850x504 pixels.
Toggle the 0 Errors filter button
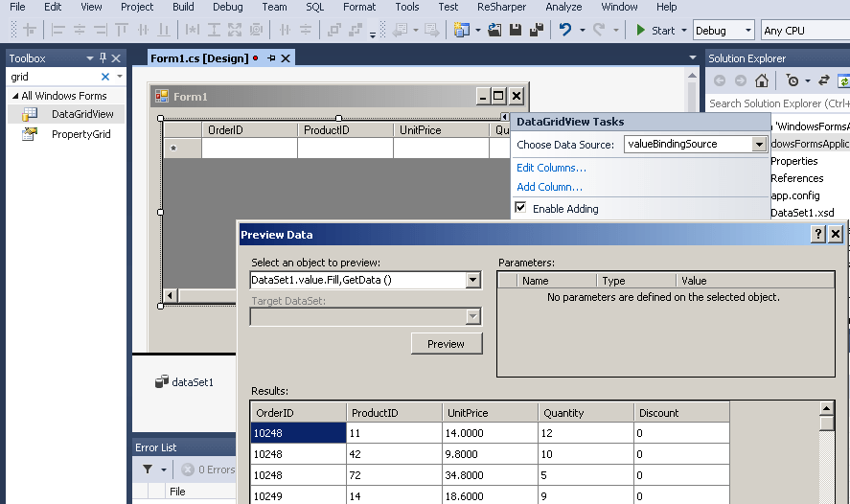(x=208, y=470)
